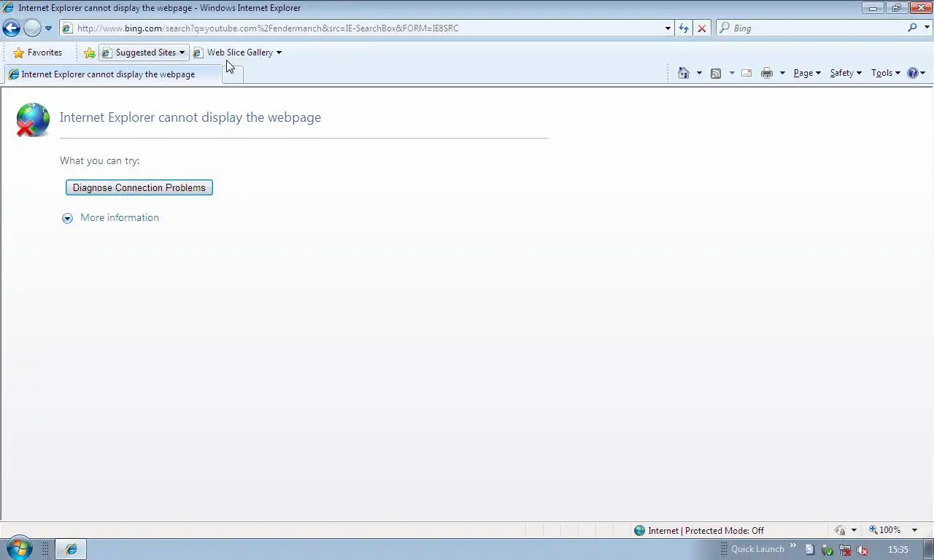Click the greyed Forward navigation arrow
Screen dimensions: 934x560
coord(32,28)
